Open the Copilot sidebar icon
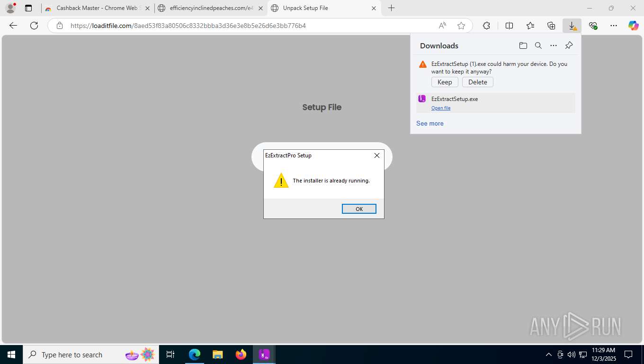Image resolution: width=644 pixels, height=364 pixels. click(634, 26)
